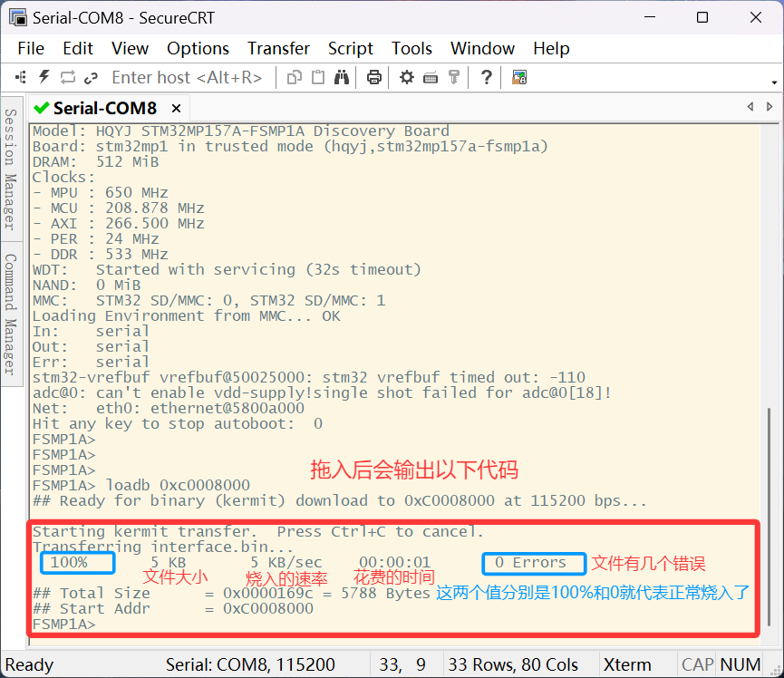784x678 pixels.
Task: Click the Quick Connect lightning icon
Action: [44, 78]
